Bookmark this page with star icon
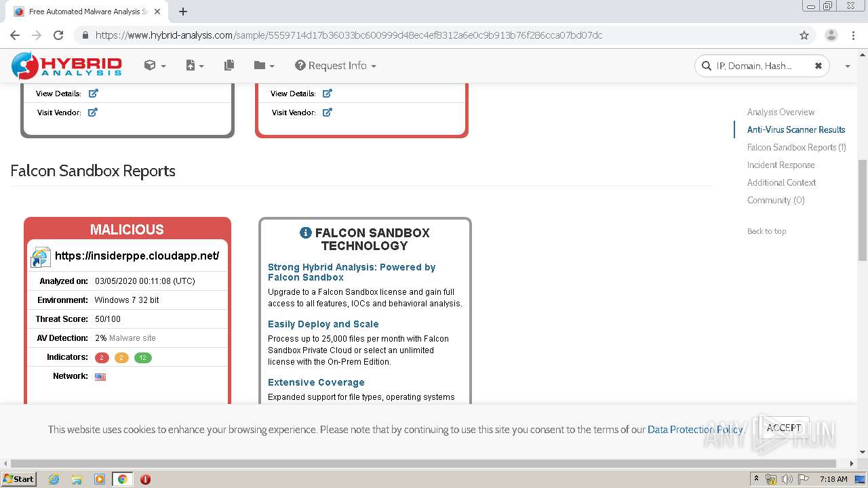The image size is (868, 488). coord(804,35)
